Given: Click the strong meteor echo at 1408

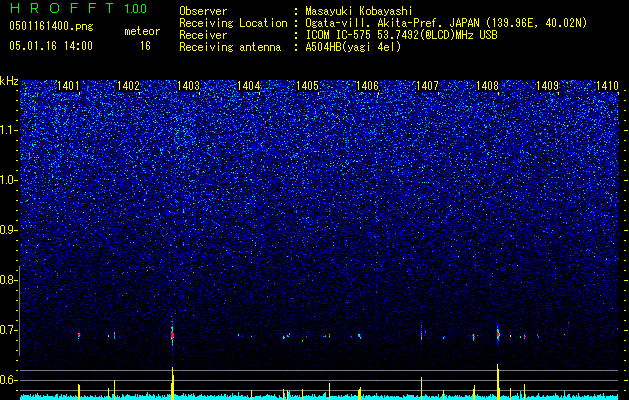Looking at the screenshot, I should [x=498, y=334].
